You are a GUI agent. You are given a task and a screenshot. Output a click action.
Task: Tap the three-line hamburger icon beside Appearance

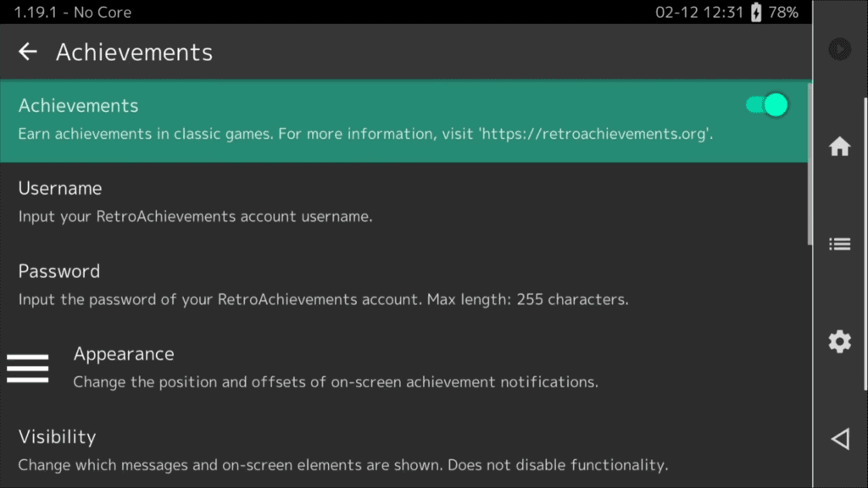tap(28, 369)
